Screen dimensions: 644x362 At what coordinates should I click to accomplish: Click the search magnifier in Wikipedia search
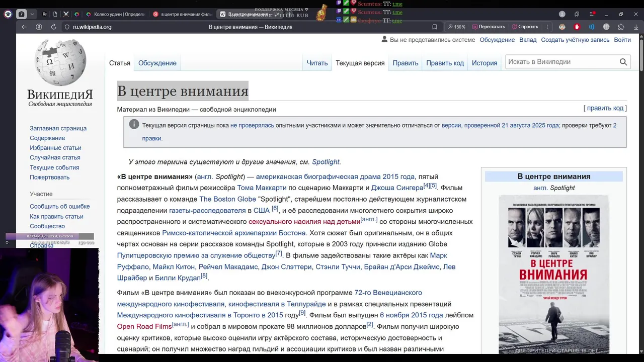click(x=623, y=62)
